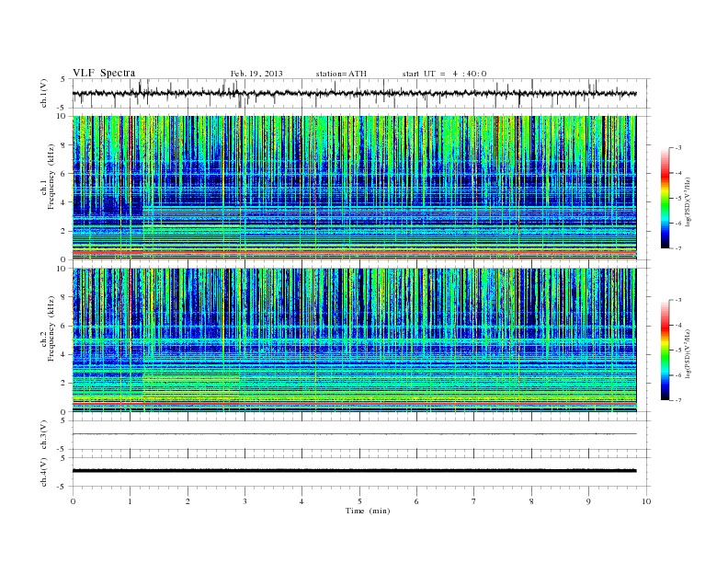Screen dimensions: 728x563
Task: Click the bottom time axis tick label "1"
Action: pos(130,501)
